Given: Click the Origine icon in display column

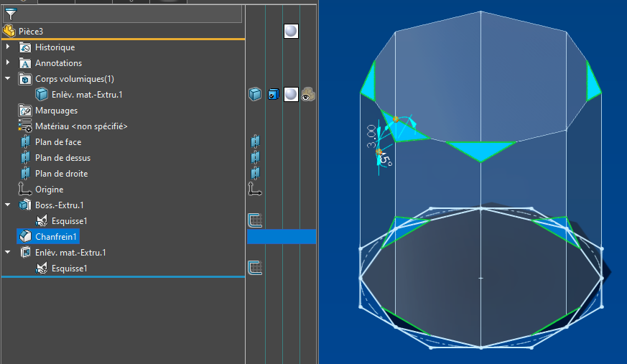Looking at the screenshot, I should 255,189.
